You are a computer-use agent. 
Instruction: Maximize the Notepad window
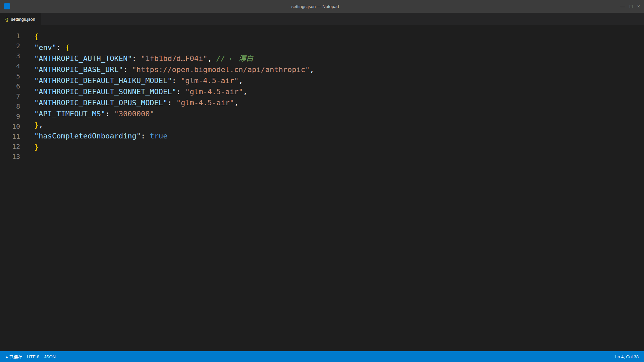coord(631,6)
